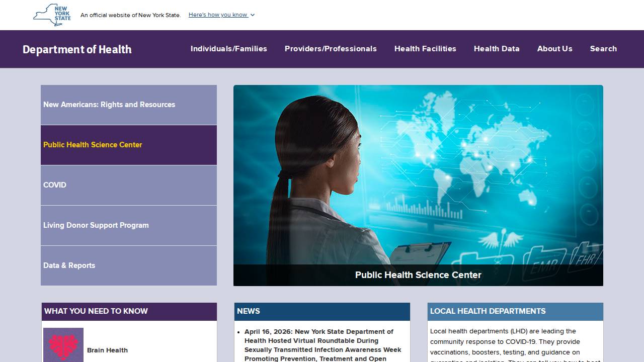Click the Brain Health link text

click(x=107, y=350)
